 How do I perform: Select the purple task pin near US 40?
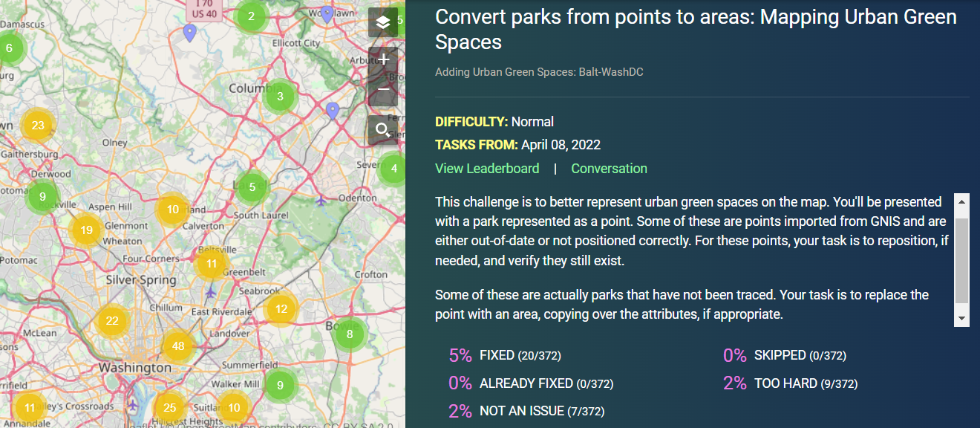pyautogui.click(x=190, y=33)
